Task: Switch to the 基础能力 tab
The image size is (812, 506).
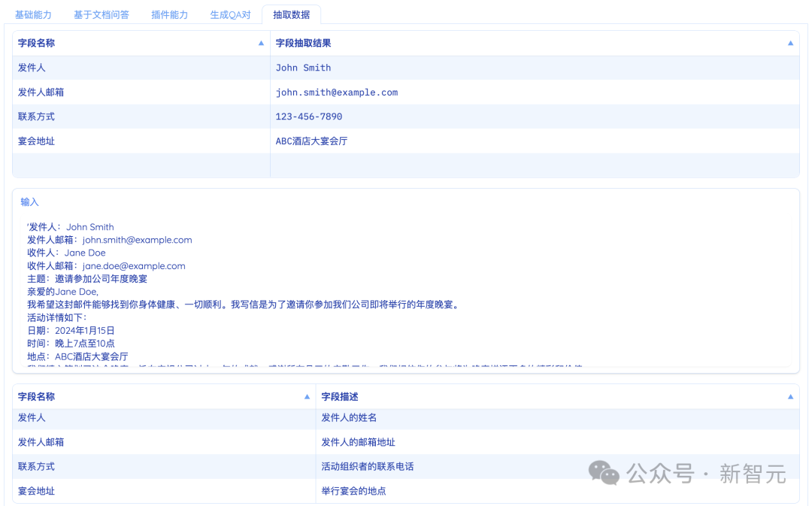Action: 34,15
